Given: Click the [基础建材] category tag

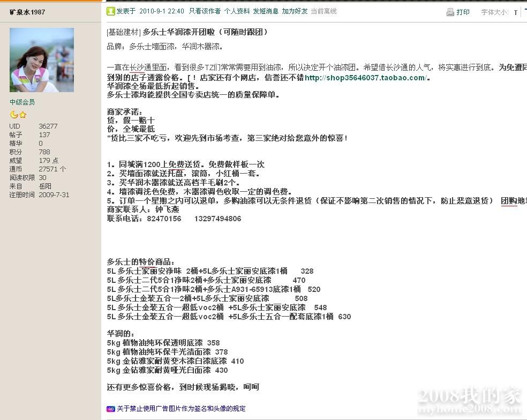Looking at the screenshot, I should (x=123, y=32).
